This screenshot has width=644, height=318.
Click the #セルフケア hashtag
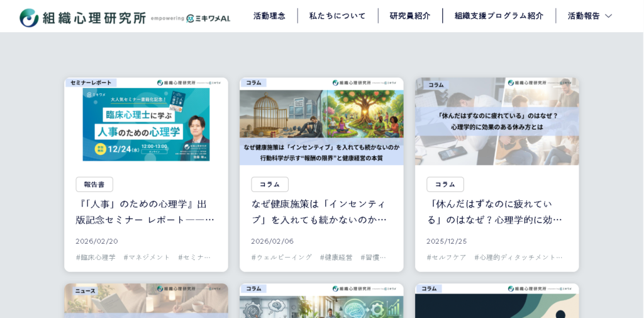[447, 257]
